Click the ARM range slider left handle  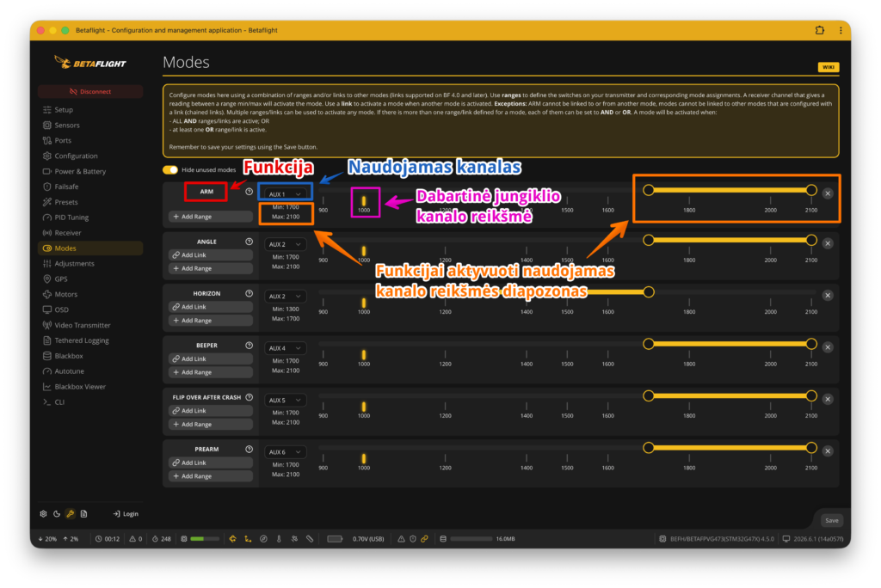[x=649, y=190]
